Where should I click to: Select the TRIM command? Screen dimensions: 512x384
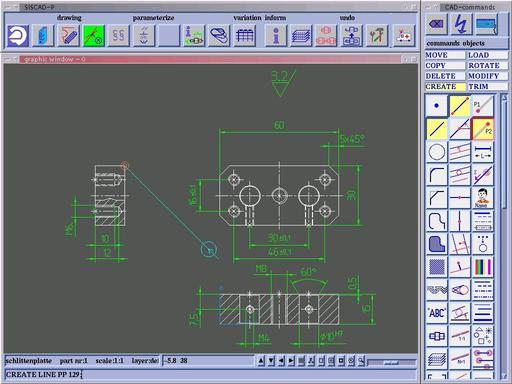[488, 87]
